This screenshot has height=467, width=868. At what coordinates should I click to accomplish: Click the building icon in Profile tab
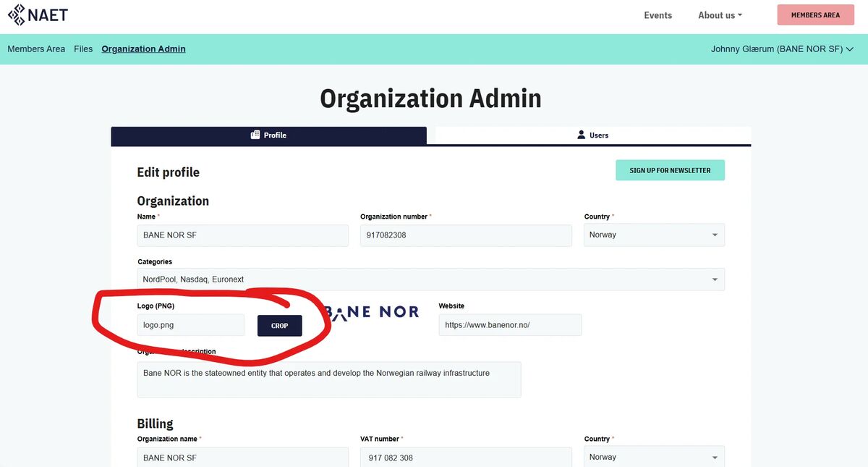[x=255, y=135]
